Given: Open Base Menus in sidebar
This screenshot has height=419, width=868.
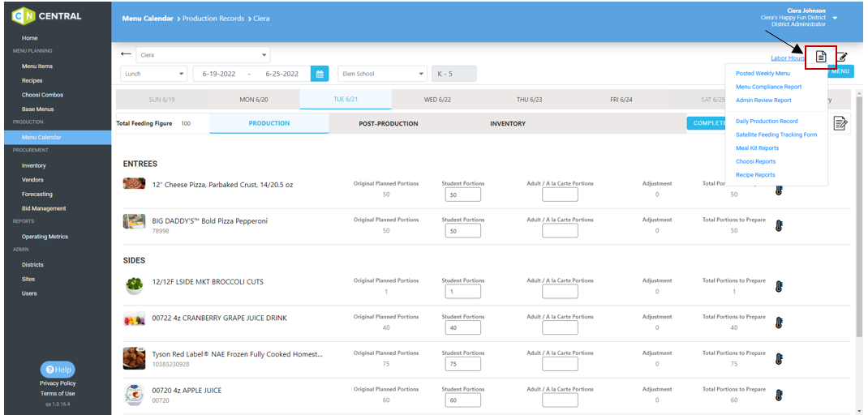Looking at the screenshot, I should pos(37,109).
